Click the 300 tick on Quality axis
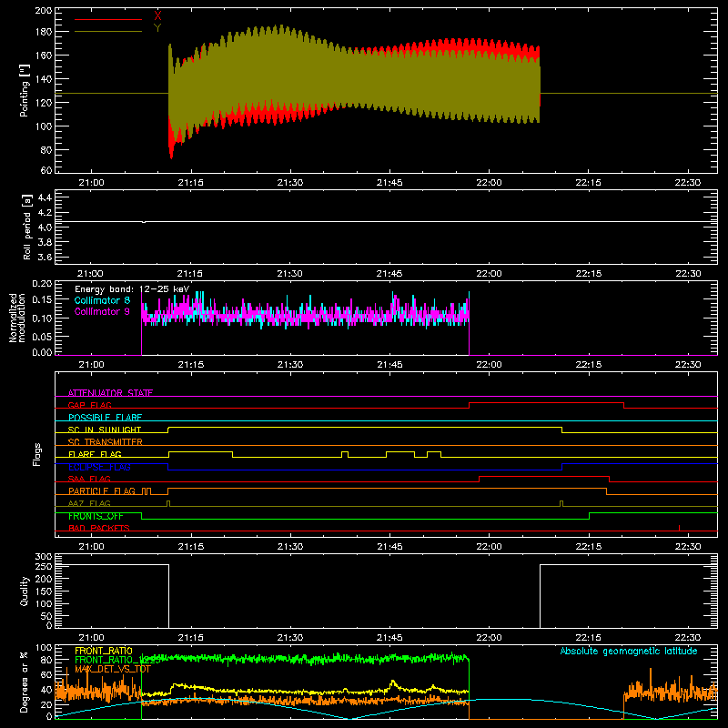This screenshot has width=728, height=728. click(x=44, y=557)
